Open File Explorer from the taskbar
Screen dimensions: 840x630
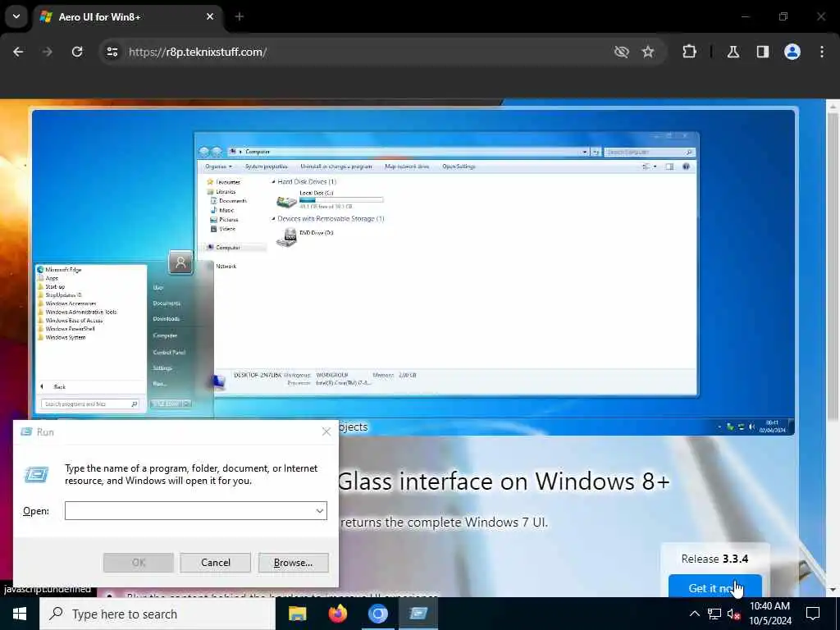coord(297,614)
